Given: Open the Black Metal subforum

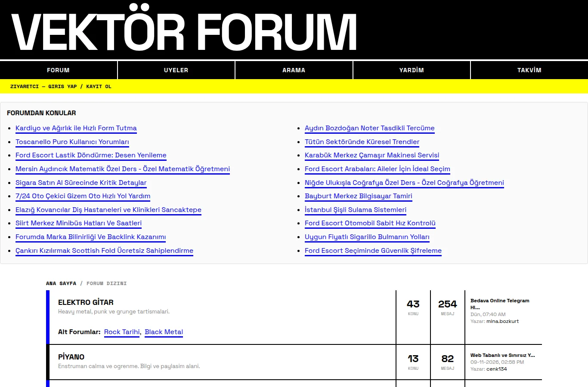Looking at the screenshot, I should pyautogui.click(x=164, y=332).
